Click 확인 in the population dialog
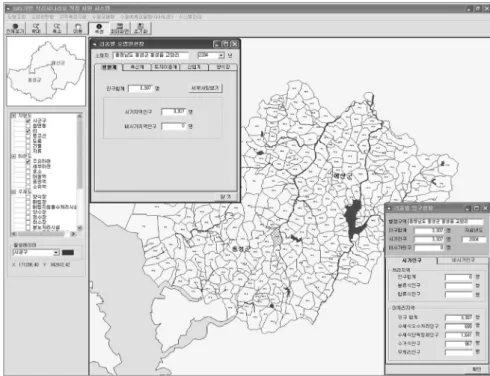 point(477,370)
